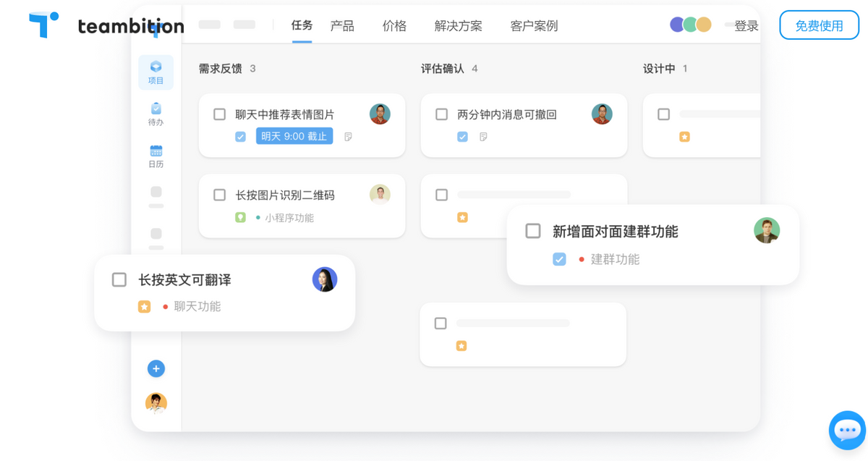Open the 价格 menu item
Viewport: 868px width, 461px height.
pyautogui.click(x=394, y=26)
